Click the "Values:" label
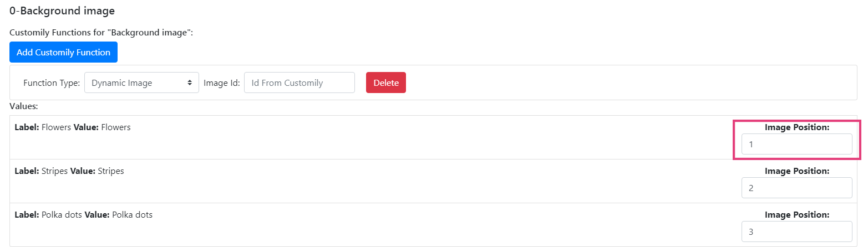This screenshot has height=247, width=868. pyautogui.click(x=24, y=105)
